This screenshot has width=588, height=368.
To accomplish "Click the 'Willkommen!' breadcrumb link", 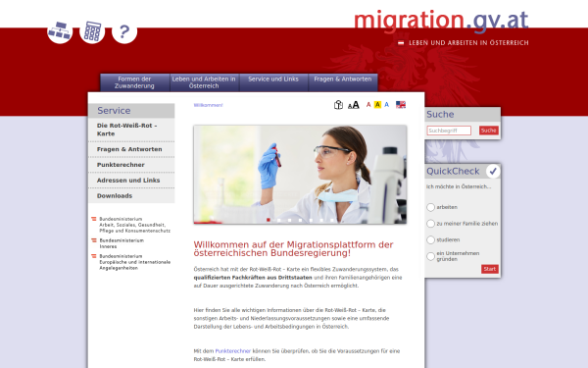I will click(208, 105).
